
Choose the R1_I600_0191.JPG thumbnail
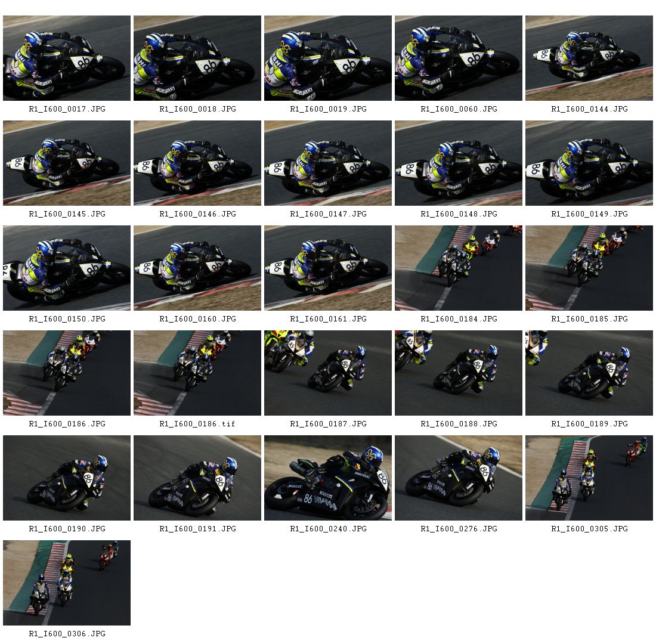coord(197,478)
